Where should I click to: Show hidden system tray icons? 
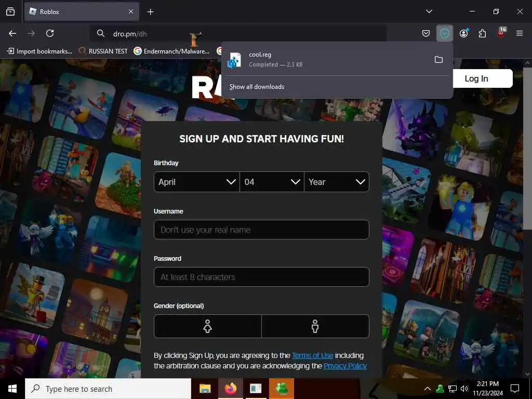tap(428, 389)
